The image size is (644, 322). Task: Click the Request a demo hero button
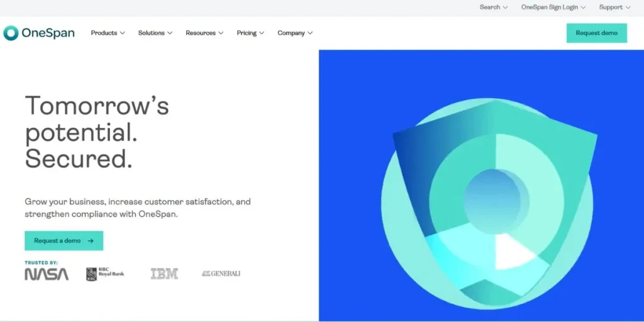(64, 241)
